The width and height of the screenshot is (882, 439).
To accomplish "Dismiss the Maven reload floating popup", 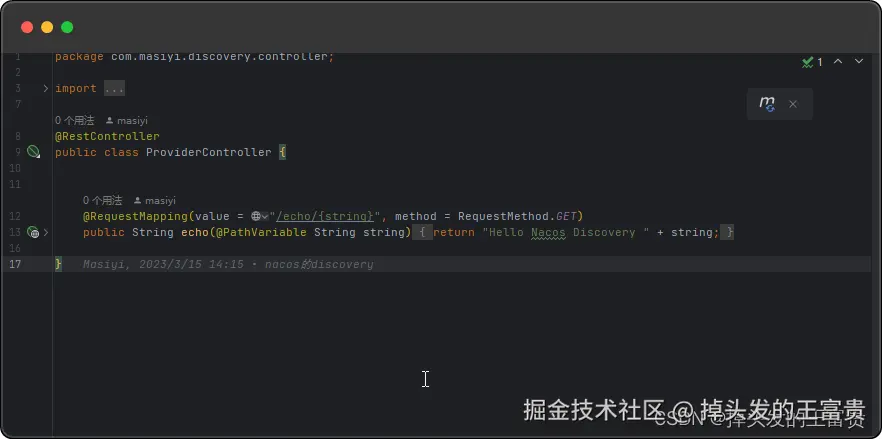I will tap(793, 104).
